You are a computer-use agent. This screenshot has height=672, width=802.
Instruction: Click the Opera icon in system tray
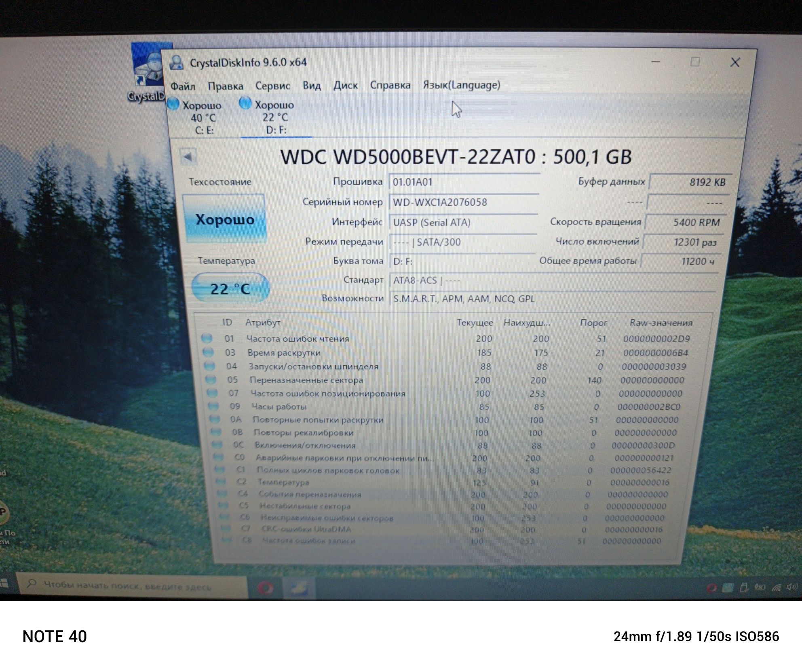click(712, 588)
